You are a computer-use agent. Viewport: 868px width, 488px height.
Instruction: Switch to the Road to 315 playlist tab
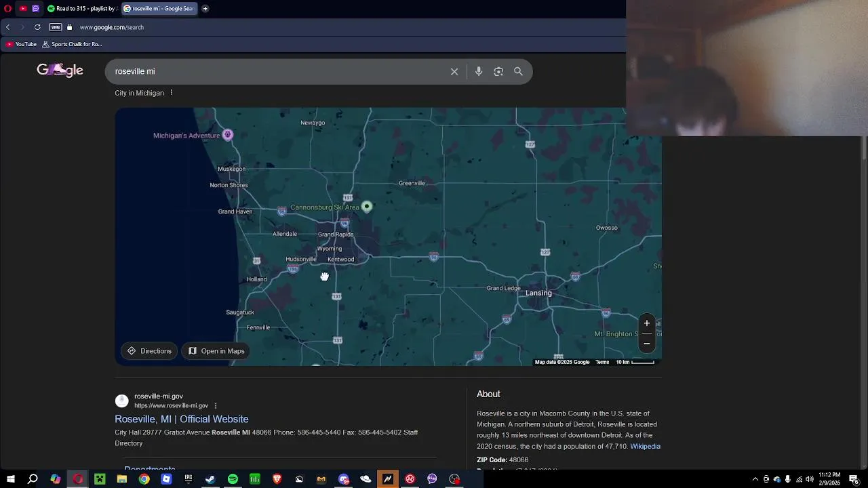(81, 9)
